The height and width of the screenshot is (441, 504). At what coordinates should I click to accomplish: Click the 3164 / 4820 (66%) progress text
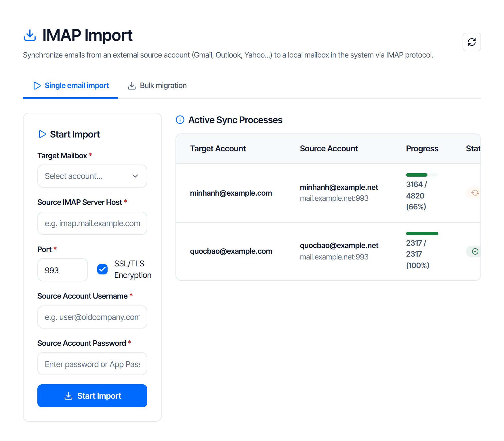(416, 196)
